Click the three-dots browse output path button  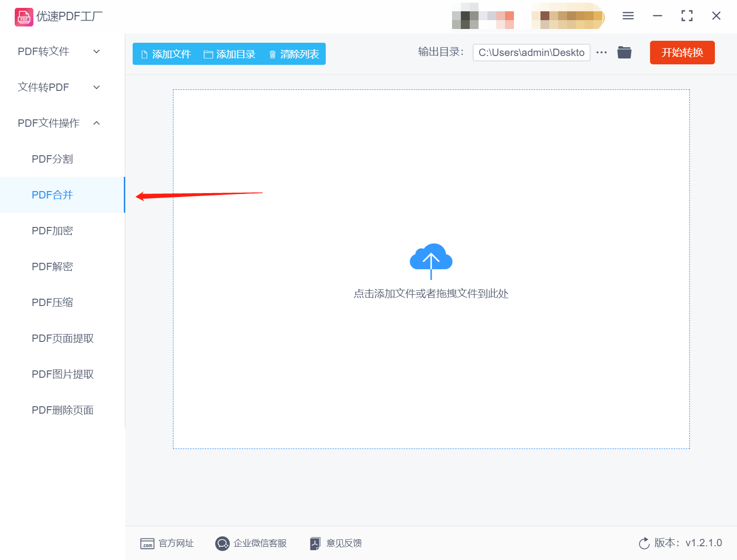tap(601, 52)
